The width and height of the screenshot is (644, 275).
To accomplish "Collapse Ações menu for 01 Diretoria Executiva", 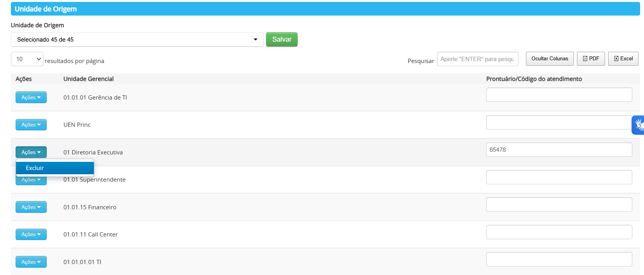I will [31, 152].
